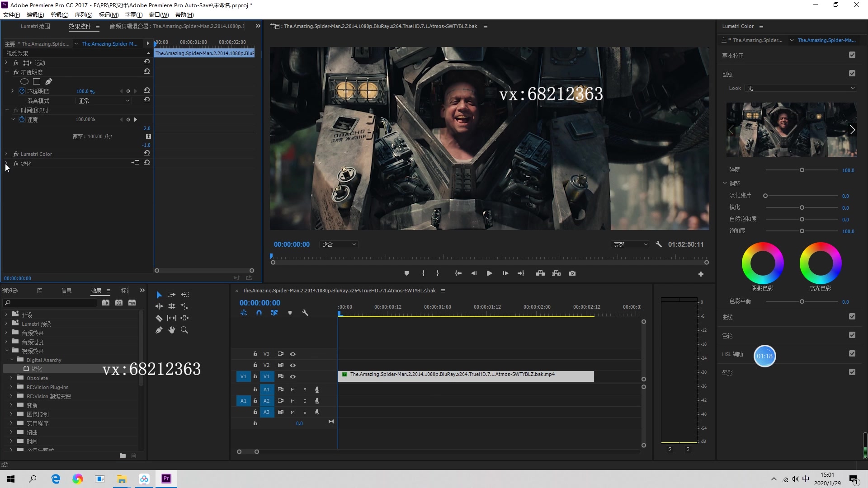Click the 晕影 section header
The width and height of the screenshot is (868, 488).
(x=727, y=373)
